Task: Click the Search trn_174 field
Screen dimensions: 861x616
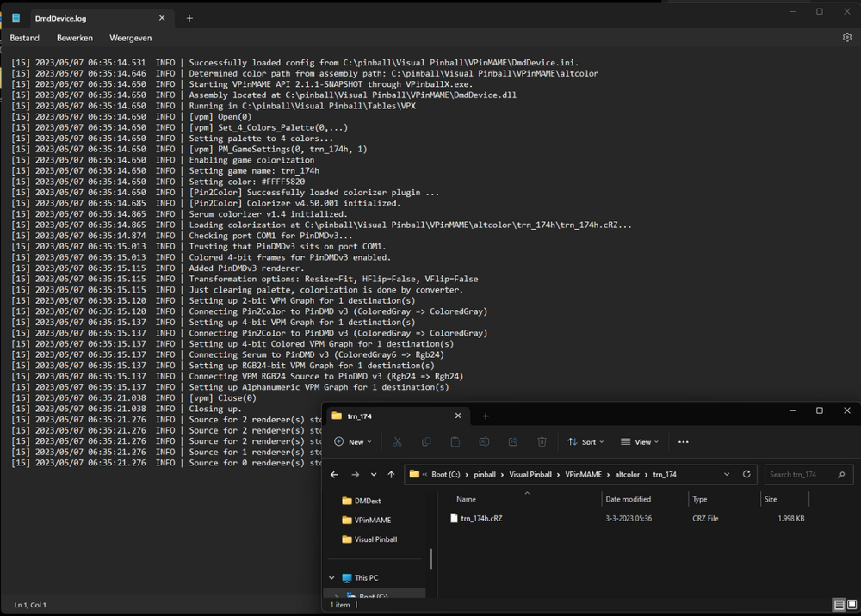Action: [x=808, y=475]
